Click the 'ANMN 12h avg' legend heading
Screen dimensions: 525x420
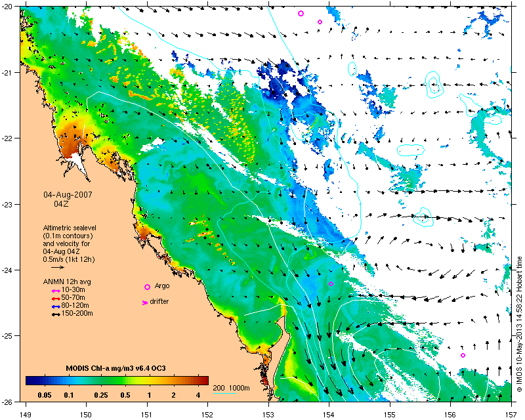67,282
